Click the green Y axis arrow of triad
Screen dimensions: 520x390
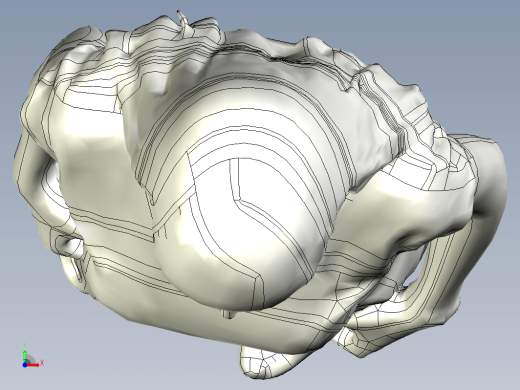(25, 356)
